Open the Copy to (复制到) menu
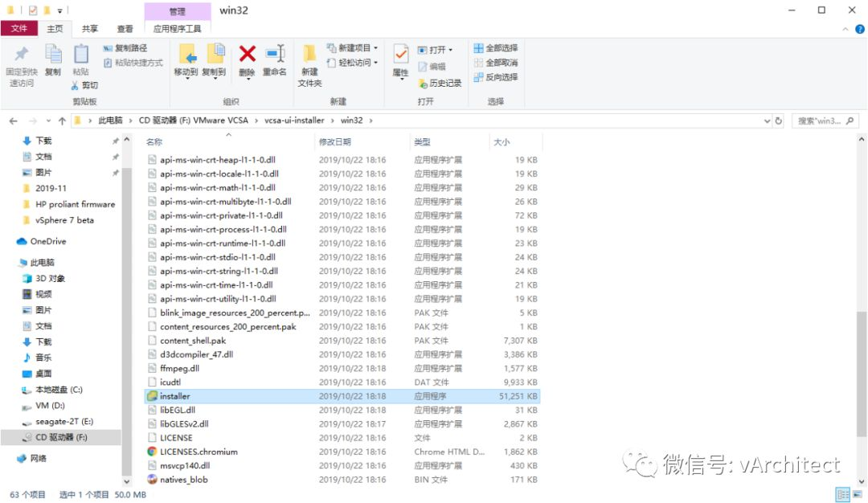Screen dimensions: 868x503 point(215,61)
